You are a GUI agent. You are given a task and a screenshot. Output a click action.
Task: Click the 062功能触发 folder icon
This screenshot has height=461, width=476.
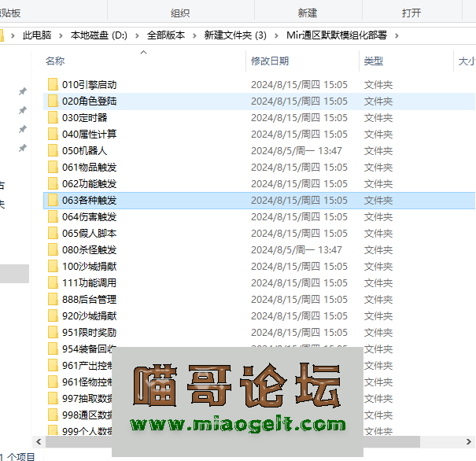click(53, 183)
